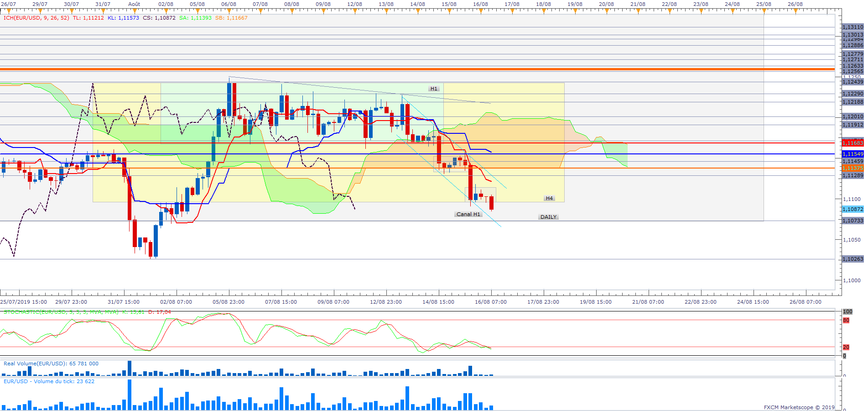The image size is (868, 411).
Task: Click the 05/08 23:00 time axis label
Action: 229,302
